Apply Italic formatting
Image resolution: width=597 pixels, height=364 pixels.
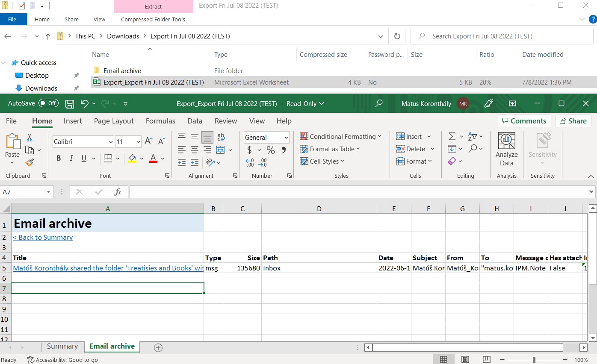71,159
